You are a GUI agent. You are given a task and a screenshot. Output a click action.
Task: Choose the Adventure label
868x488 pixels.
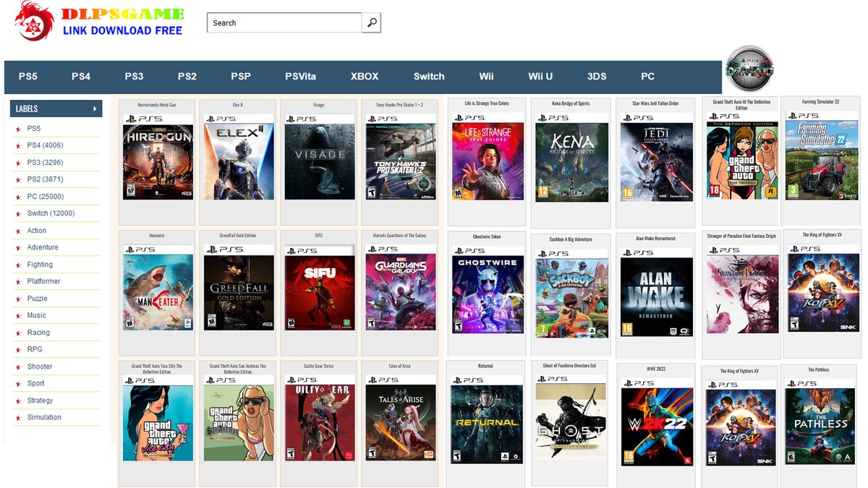pos(43,247)
